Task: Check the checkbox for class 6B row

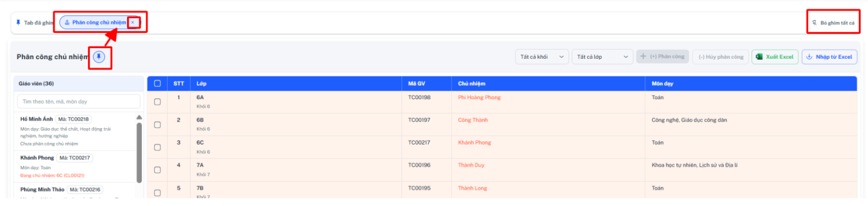Action: (157, 125)
